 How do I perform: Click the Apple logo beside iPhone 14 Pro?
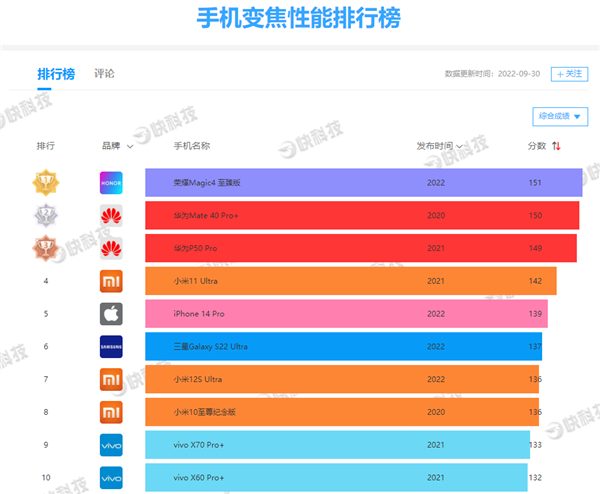[x=111, y=314]
